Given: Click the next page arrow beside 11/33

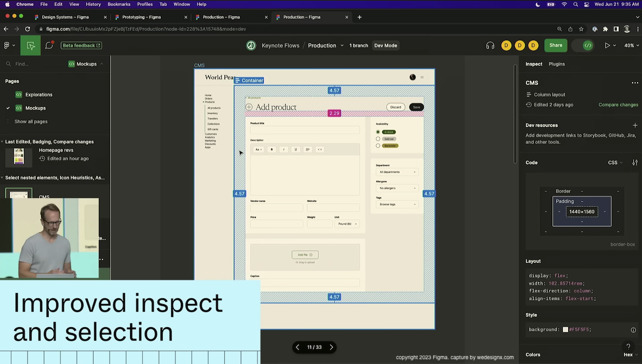Looking at the screenshot, I should [x=331, y=347].
